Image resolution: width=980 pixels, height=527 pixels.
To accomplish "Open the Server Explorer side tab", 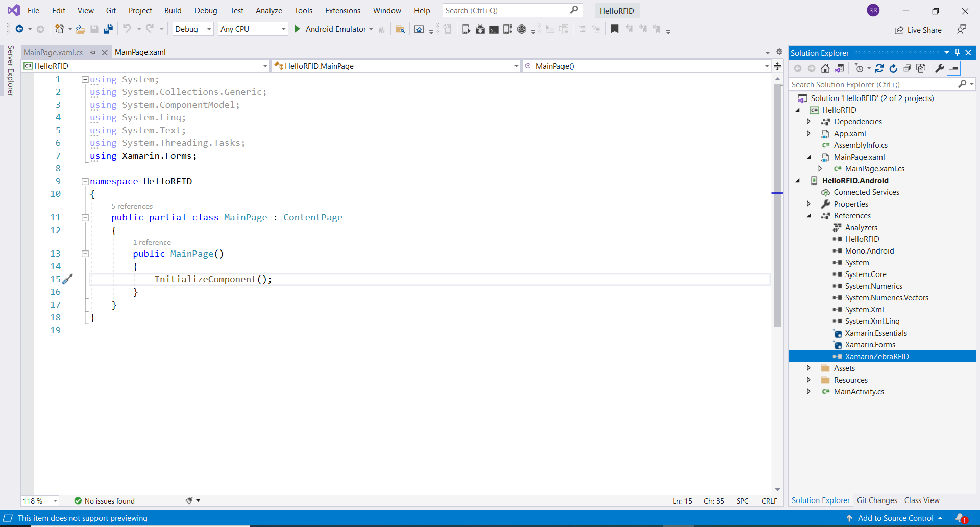I will pyautogui.click(x=10, y=71).
